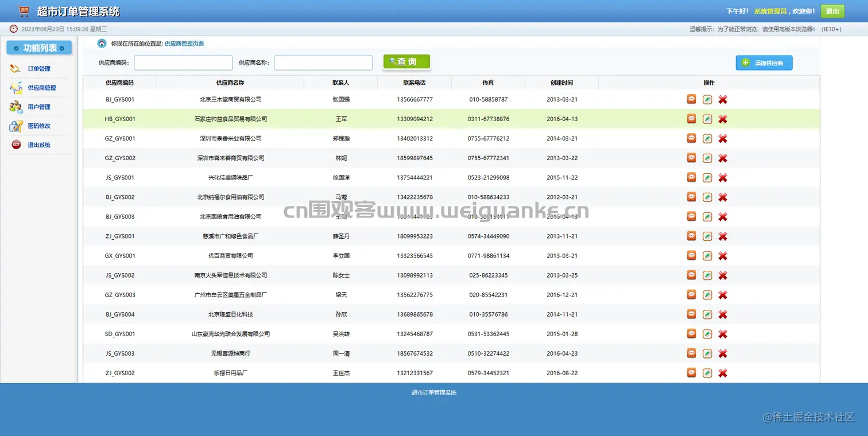868x436 pixels.
Task: Open the view icon for GX_GYS001
Action: tap(692, 255)
